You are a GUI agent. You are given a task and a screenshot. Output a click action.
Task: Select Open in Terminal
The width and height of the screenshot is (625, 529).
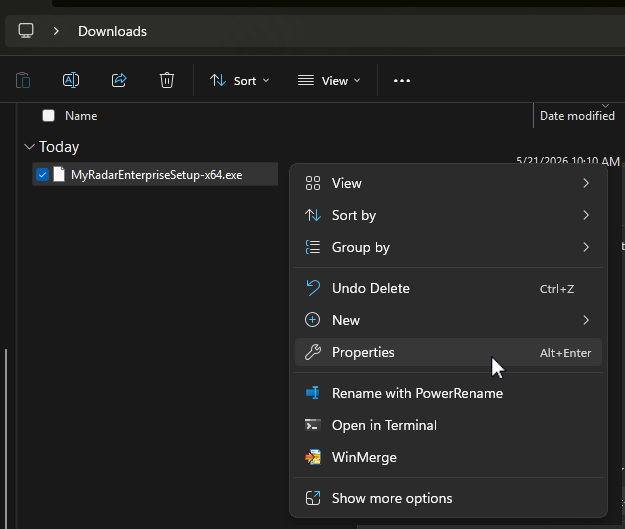[448, 425]
